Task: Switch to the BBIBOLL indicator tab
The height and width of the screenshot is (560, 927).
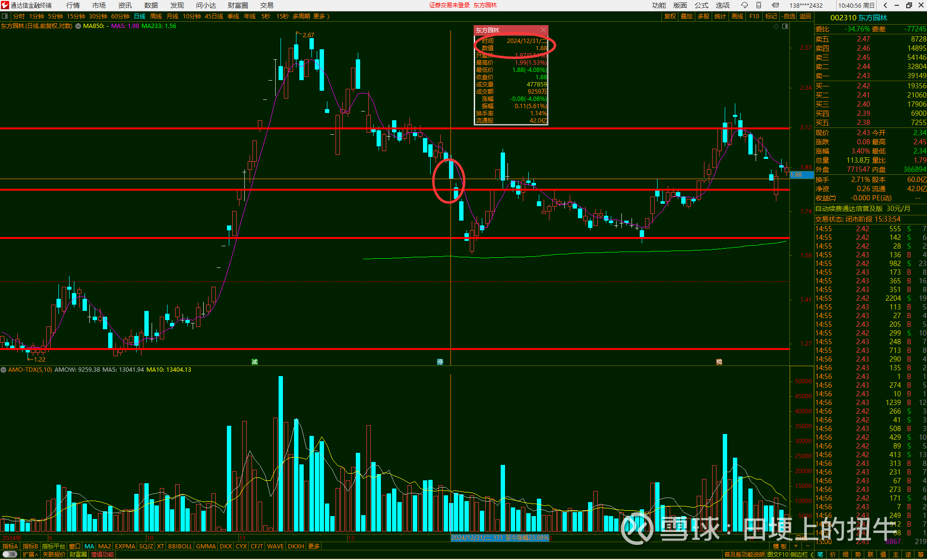Action: 180,546
